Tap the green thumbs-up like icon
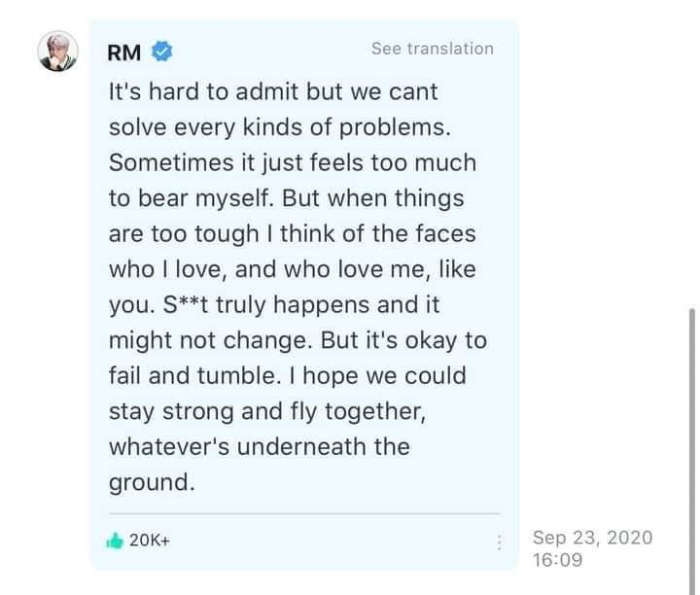Viewport: 700px width, 595px height. click(x=115, y=541)
